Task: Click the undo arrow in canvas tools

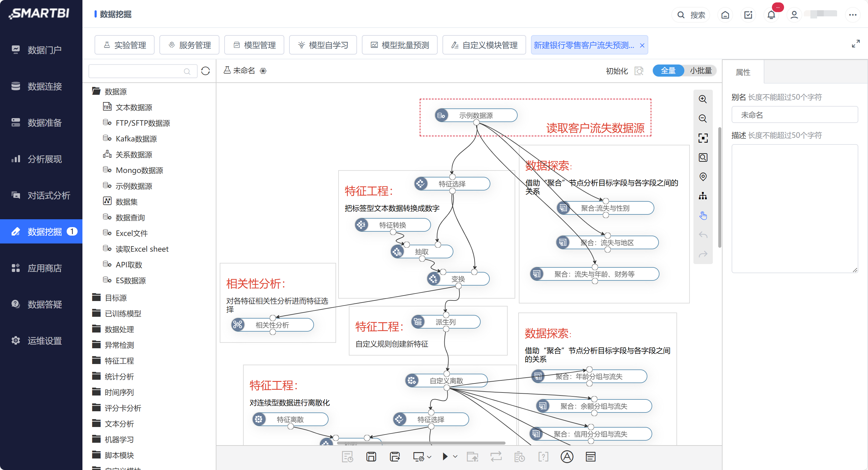Action: [703, 235]
